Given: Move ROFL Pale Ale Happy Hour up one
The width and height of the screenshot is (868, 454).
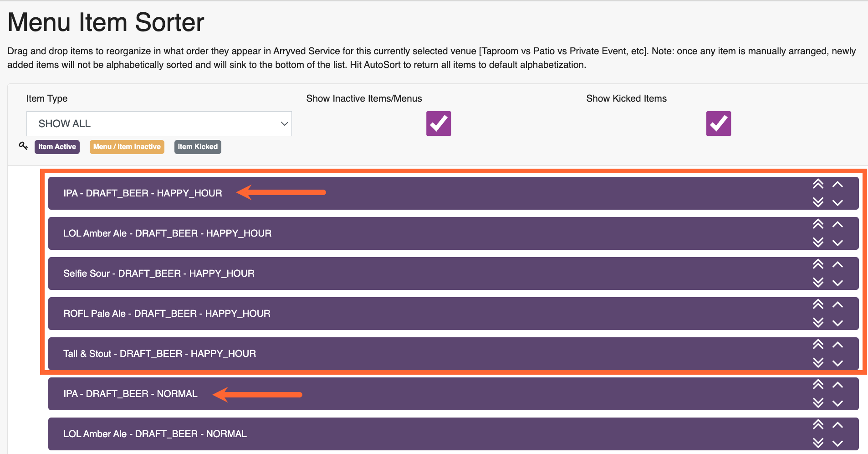Looking at the screenshot, I should pyautogui.click(x=837, y=304).
